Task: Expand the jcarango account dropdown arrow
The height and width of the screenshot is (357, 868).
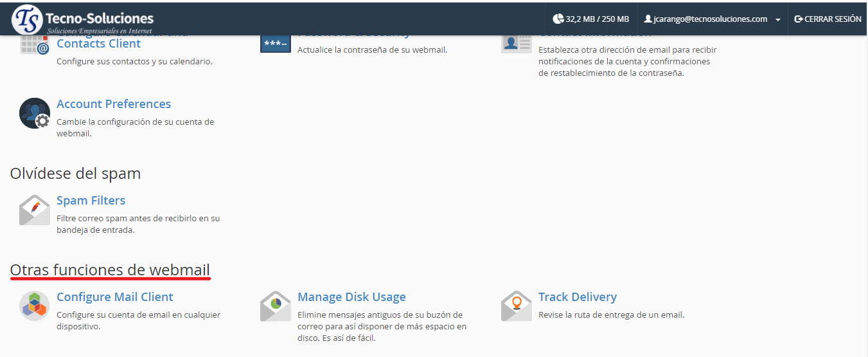Action: pos(778,20)
